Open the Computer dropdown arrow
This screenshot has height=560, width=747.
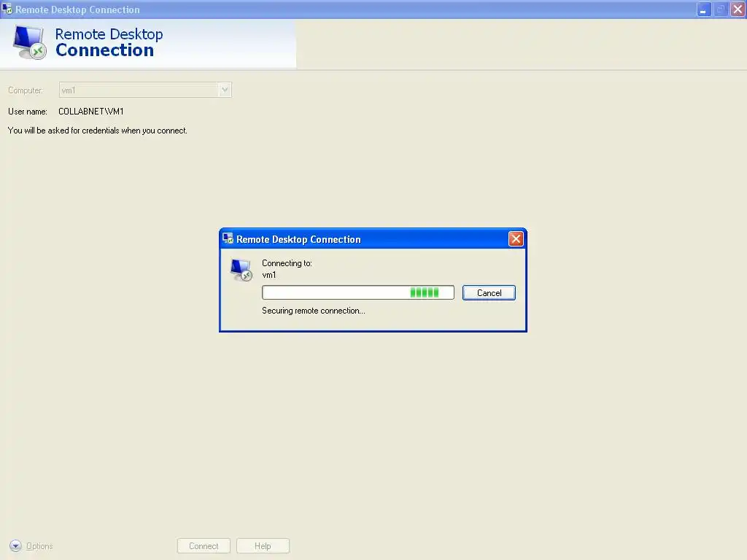225,90
